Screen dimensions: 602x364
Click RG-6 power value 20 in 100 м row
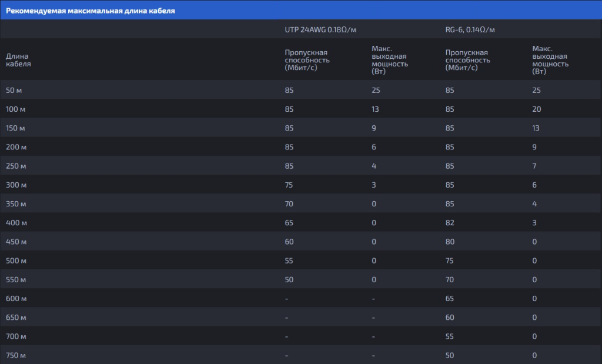[536, 109]
